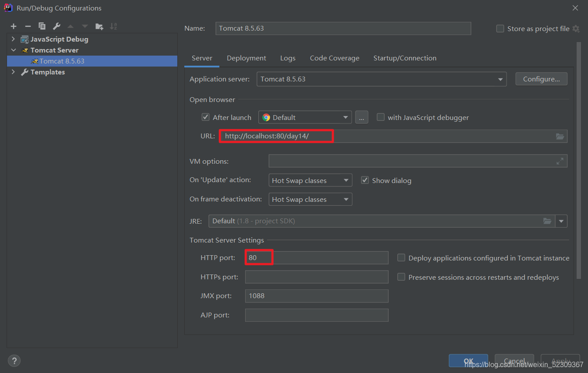Sort configurations alphabetically

[x=113, y=26]
